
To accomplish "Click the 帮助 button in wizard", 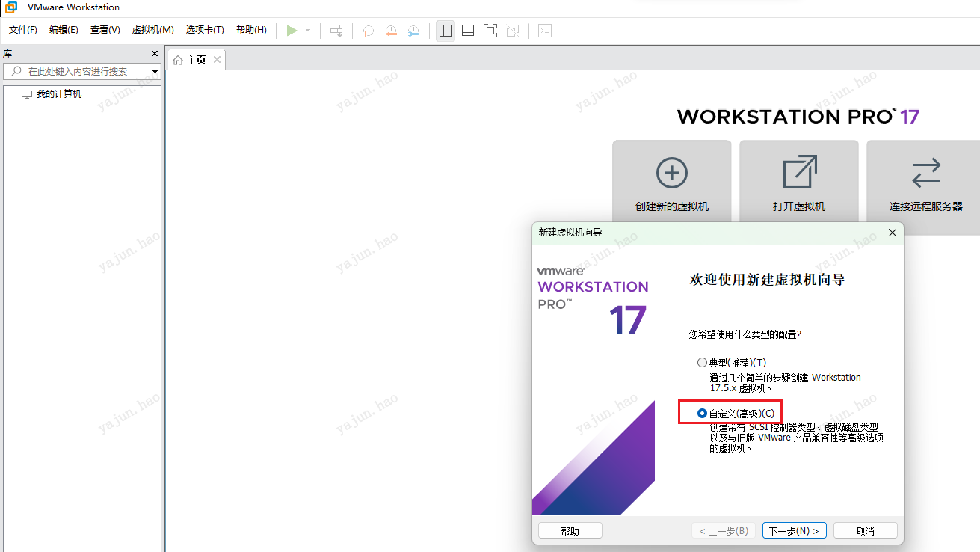I will click(x=570, y=531).
